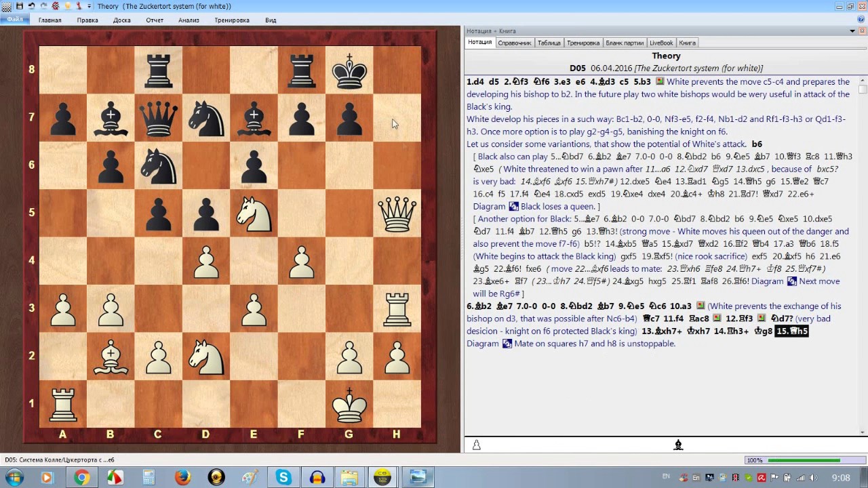Open the Файл menu
Viewport: 868px width, 488px height.
click(x=14, y=20)
